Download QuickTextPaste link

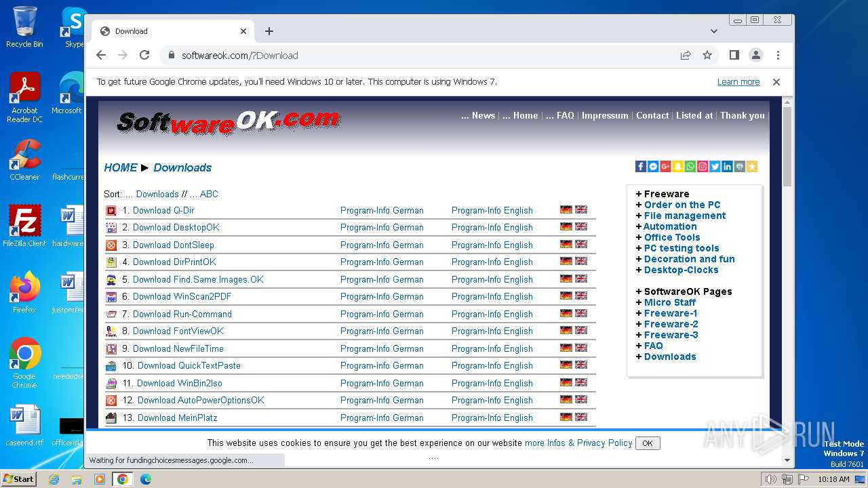point(189,365)
